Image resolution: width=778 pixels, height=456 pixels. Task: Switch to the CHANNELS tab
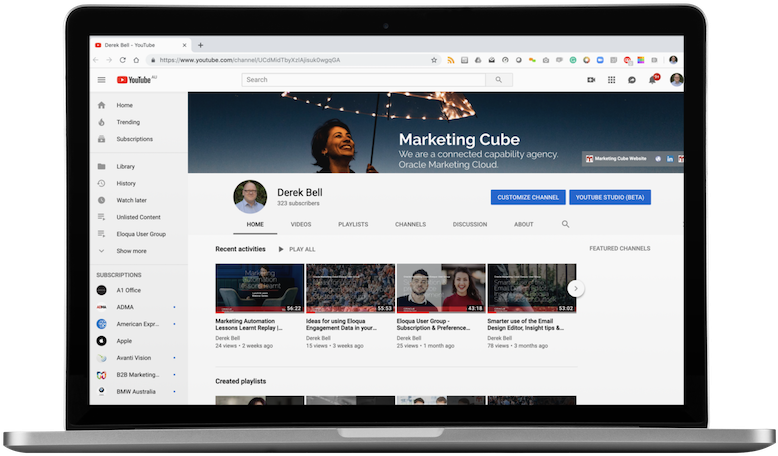tap(410, 224)
